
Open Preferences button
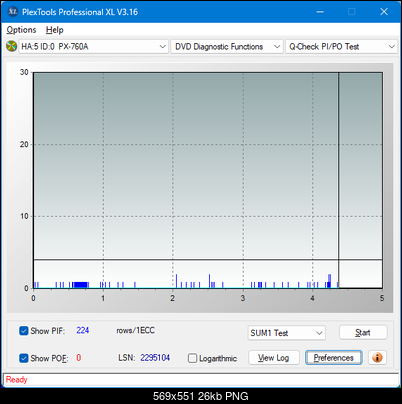pyautogui.click(x=333, y=358)
